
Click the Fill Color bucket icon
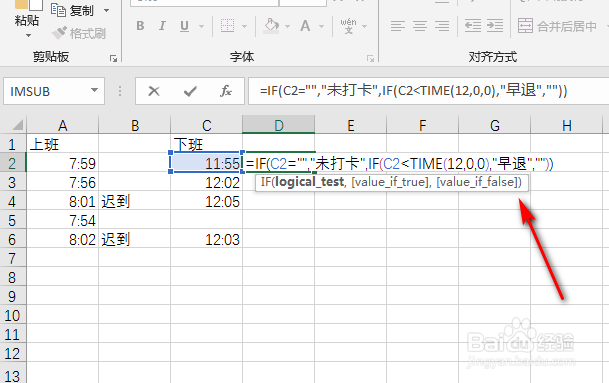[x=271, y=26]
